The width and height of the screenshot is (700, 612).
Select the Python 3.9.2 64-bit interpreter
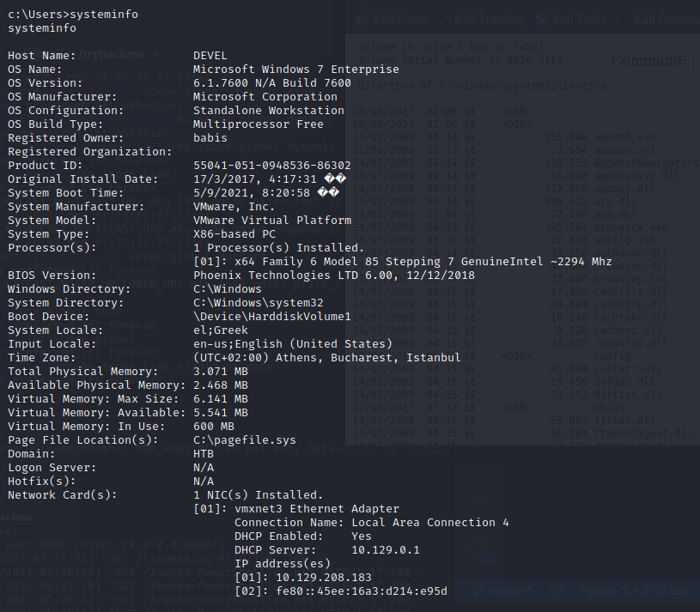click(634, 591)
